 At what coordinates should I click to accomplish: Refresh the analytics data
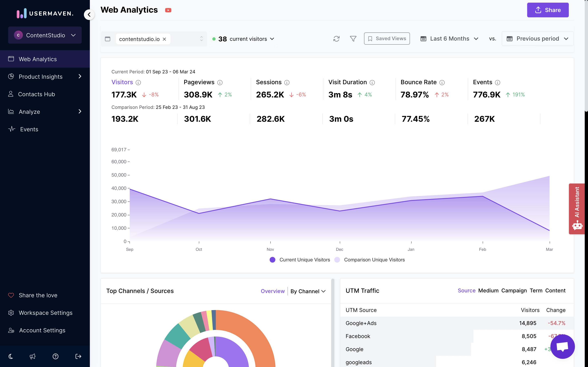[x=336, y=39]
